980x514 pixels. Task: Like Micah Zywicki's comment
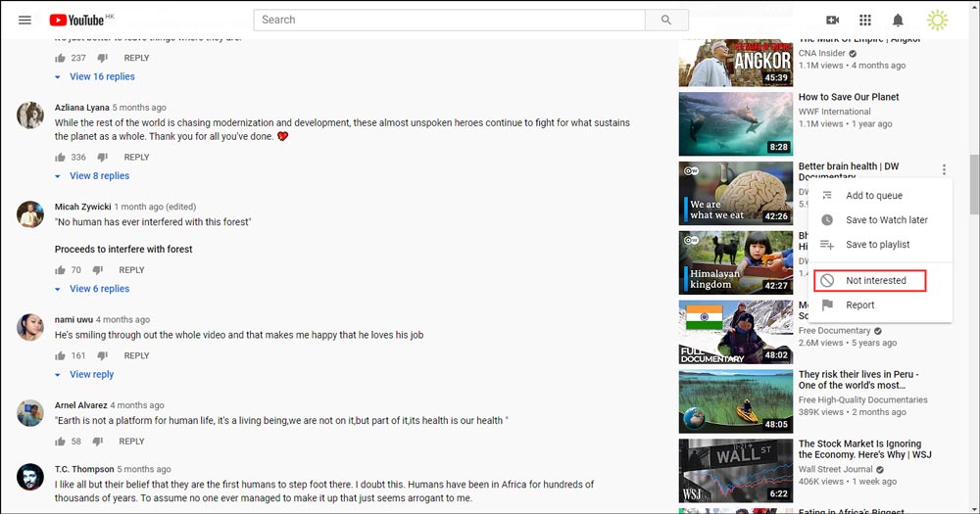(60, 270)
